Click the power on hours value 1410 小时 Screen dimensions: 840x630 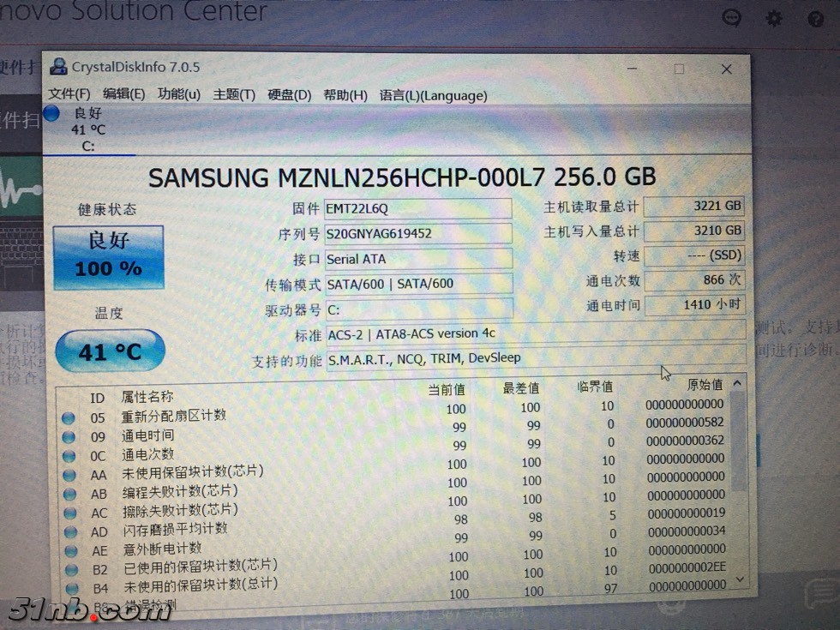(x=695, y=305)
